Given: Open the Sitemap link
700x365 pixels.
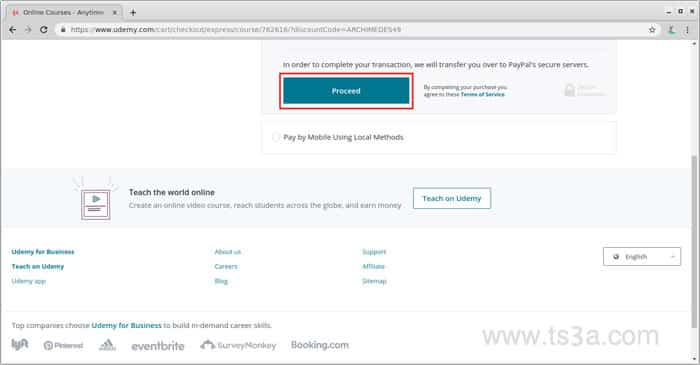Looking at the screenshot, I should point(374,281).
